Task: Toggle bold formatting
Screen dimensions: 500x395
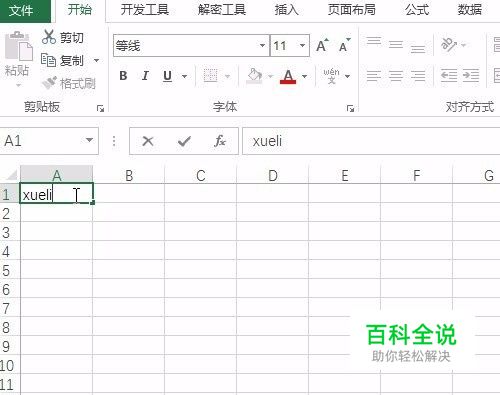Action: click(123, 76)
